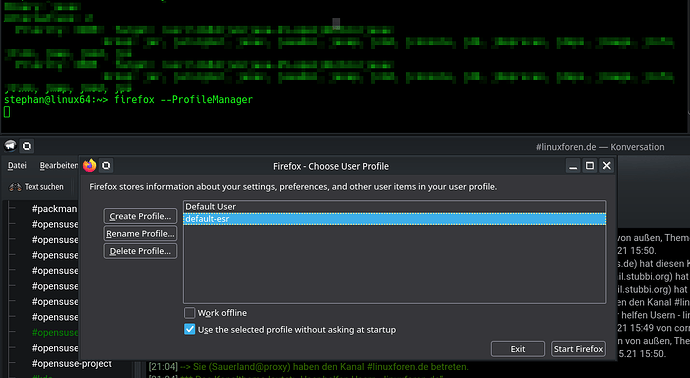Minimize the Firefox profile dialog
690x378 pixels.
573,166
